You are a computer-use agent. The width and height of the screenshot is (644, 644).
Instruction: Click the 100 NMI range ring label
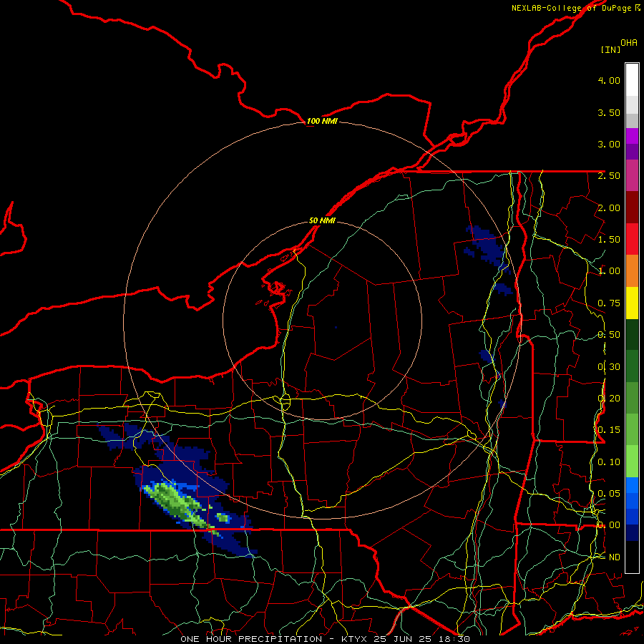pyautogui.click(x=322, y=121)
